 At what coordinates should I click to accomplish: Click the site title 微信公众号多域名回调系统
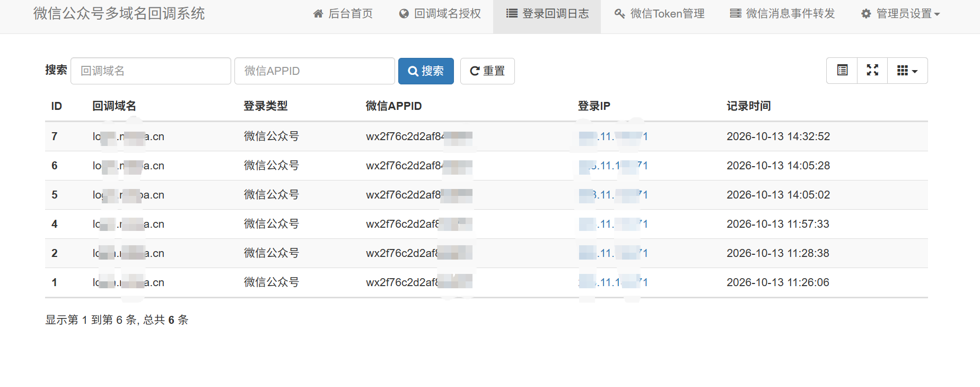pyautogui.click(x=119, y=13)
